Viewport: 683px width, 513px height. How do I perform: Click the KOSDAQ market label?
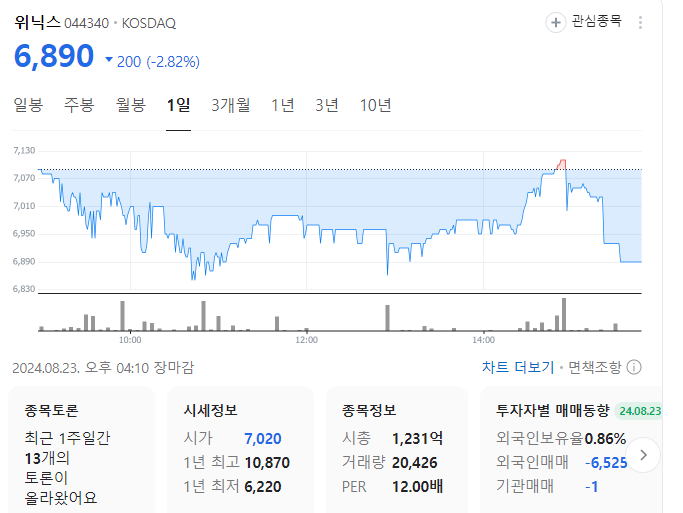[x=149, y=23]
